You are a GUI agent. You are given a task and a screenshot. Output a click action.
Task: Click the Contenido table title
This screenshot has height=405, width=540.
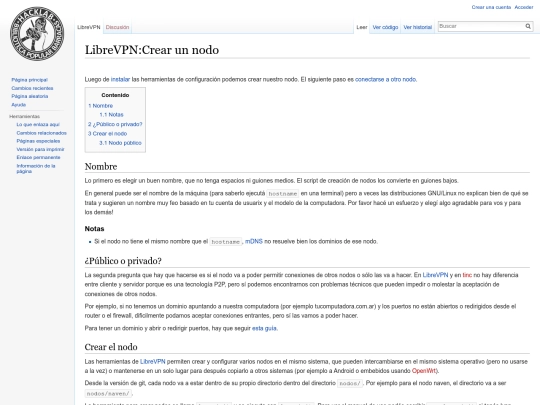coord(115,95)
